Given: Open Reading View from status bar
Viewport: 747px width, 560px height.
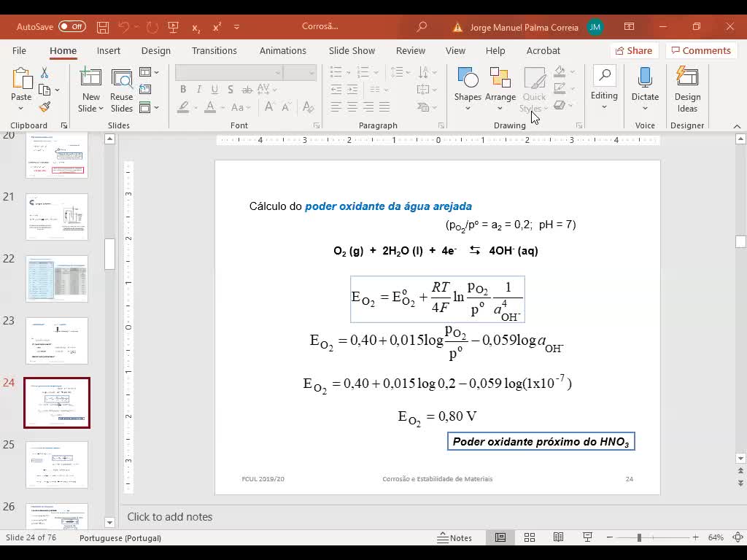Looking at the screenshot, I should 558,537.
